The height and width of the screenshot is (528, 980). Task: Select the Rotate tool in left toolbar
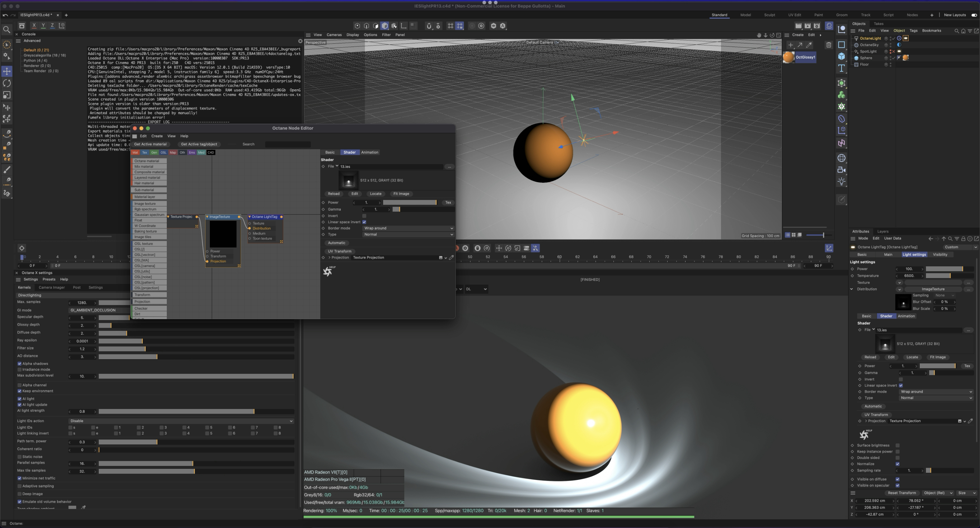point(7,83)
